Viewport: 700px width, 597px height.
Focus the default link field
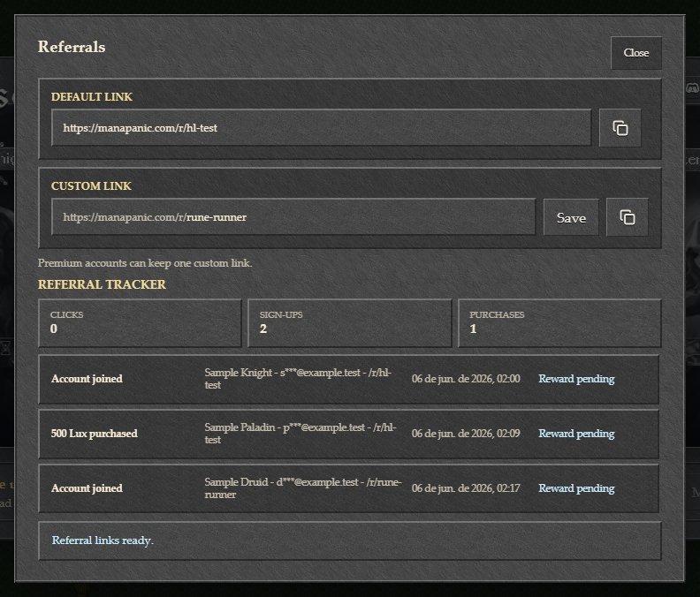pyautogui.click(x=322, y=127)
